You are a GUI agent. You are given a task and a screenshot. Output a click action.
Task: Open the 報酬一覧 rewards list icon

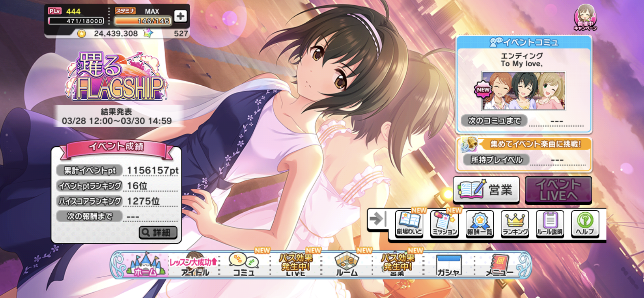[x=479, y=224]
